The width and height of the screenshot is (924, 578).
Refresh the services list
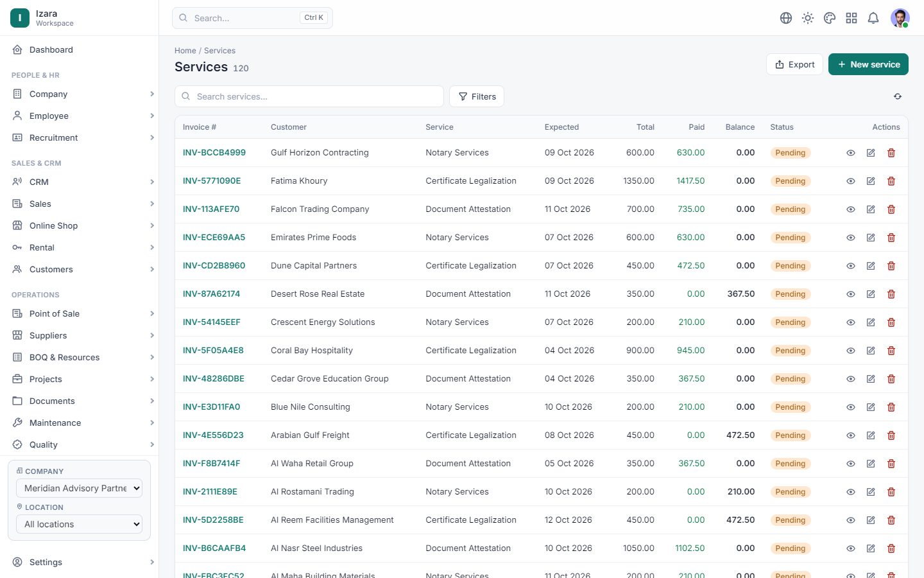[898, 96]
